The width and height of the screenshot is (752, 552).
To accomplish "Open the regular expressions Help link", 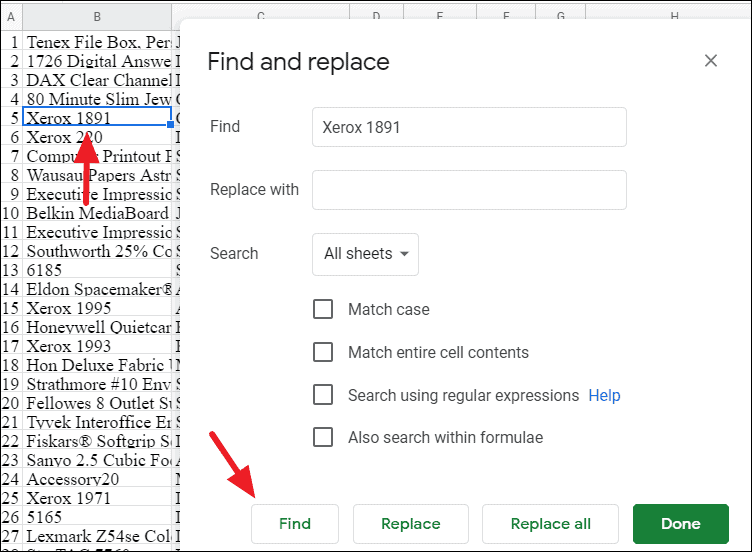I will tap(604, 395).
